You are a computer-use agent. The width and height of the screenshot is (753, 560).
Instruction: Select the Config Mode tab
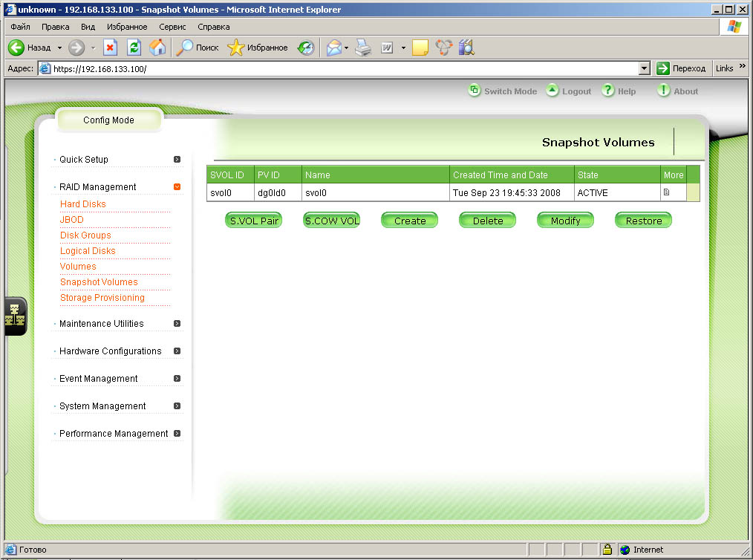[109, 120]
